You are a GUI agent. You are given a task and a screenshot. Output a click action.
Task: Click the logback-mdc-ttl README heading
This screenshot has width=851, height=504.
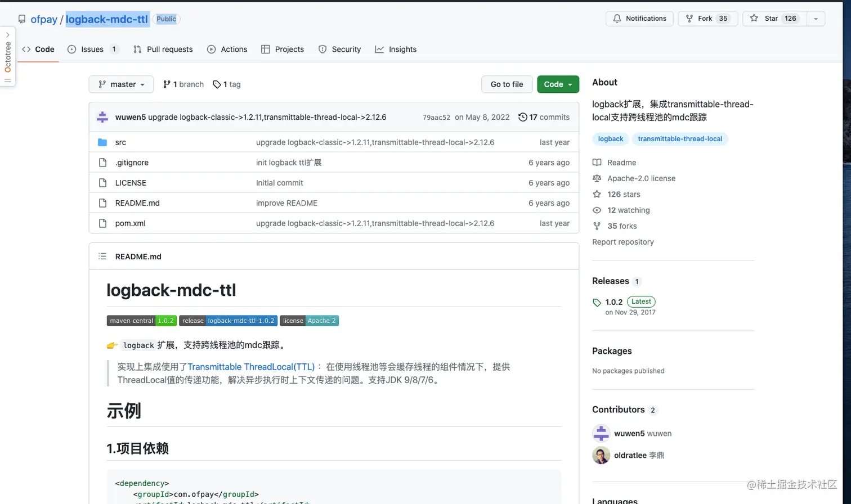(x=171, y=290)
